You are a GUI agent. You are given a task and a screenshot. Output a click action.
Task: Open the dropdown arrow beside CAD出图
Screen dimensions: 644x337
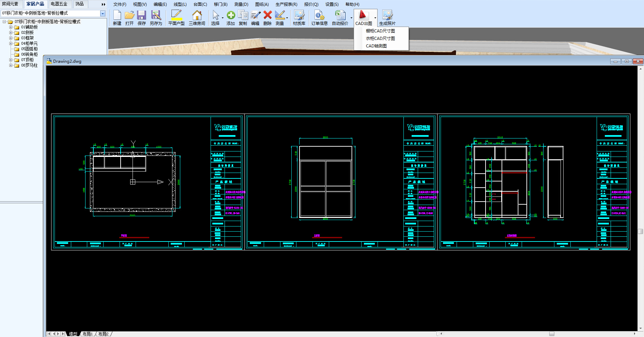click(375, 18)
